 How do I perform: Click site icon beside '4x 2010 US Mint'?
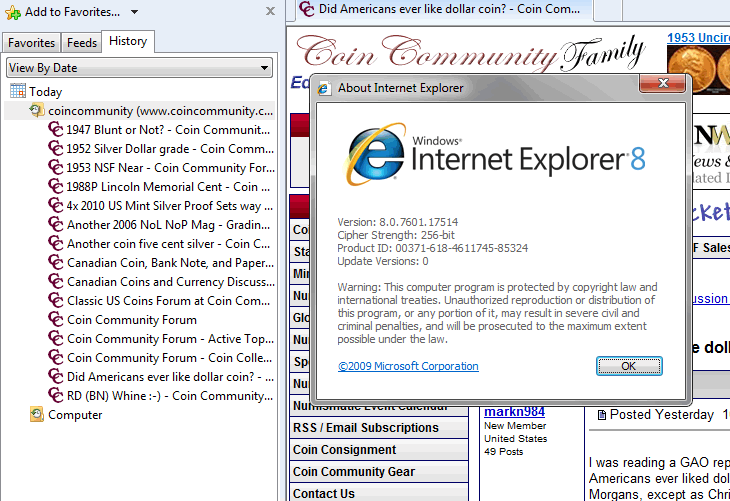click(x=55, y=205)
